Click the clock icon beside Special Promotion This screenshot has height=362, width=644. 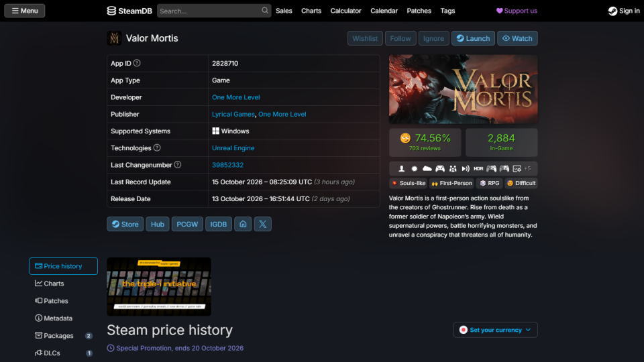[x=111, y=348]
